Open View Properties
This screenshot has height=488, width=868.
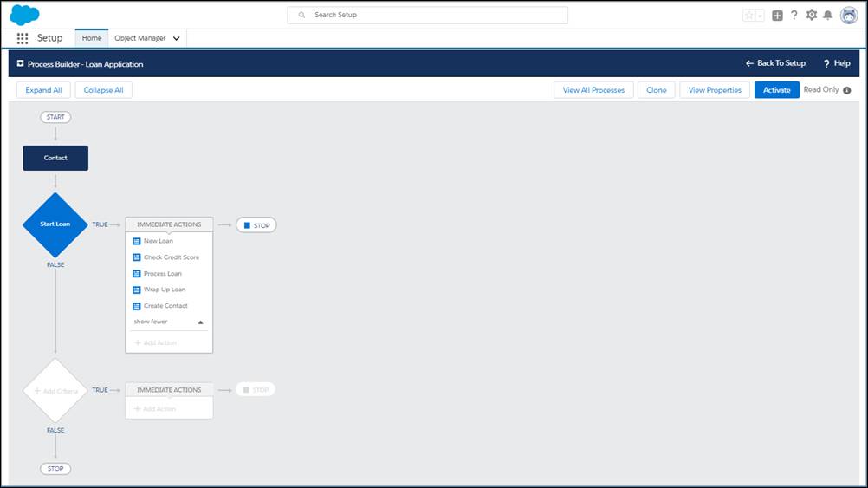pyautogui.click(x=715, y=90)
